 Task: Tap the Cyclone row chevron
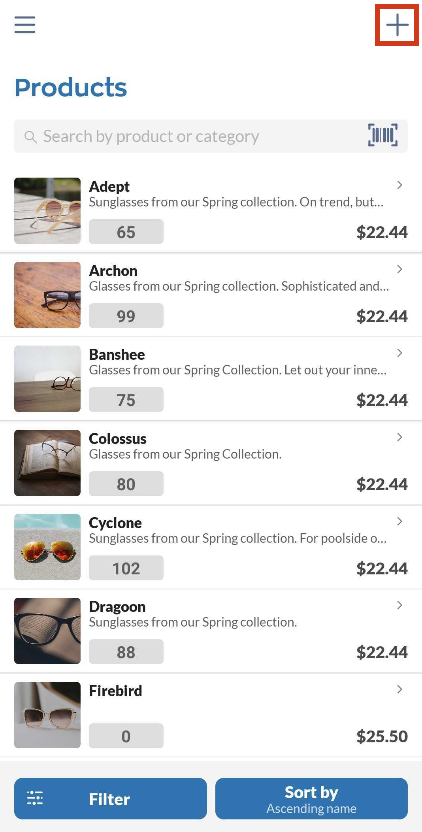coord(400,521)
